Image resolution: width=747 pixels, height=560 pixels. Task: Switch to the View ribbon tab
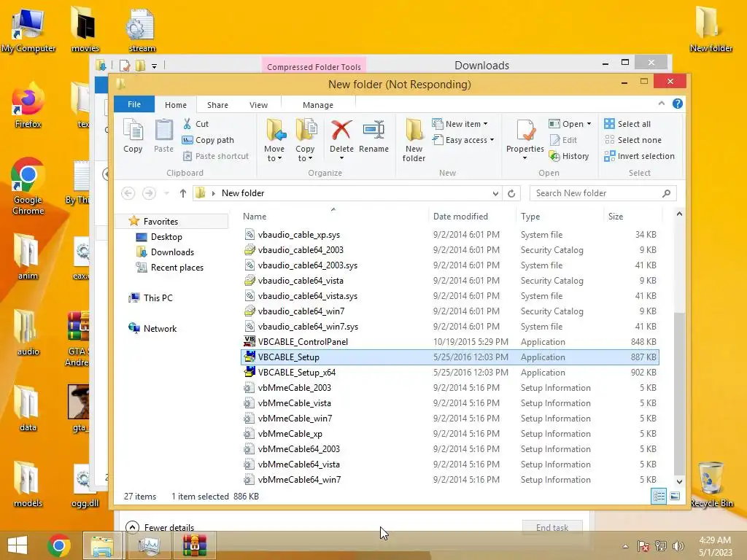click(x=259, y=105)
